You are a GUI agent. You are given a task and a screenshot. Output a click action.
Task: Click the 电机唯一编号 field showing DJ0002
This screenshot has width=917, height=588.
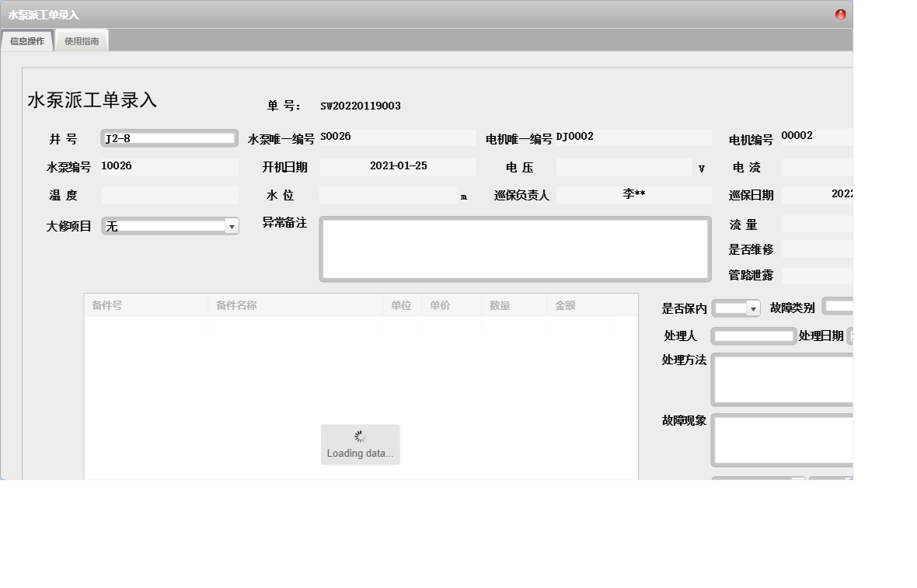pos(634,137)
